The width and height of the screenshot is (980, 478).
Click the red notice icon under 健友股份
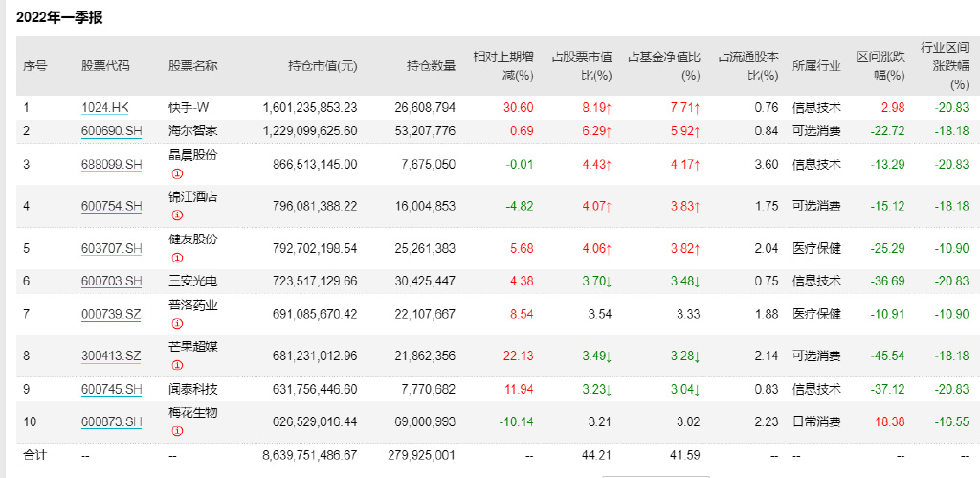pos(176,258)
